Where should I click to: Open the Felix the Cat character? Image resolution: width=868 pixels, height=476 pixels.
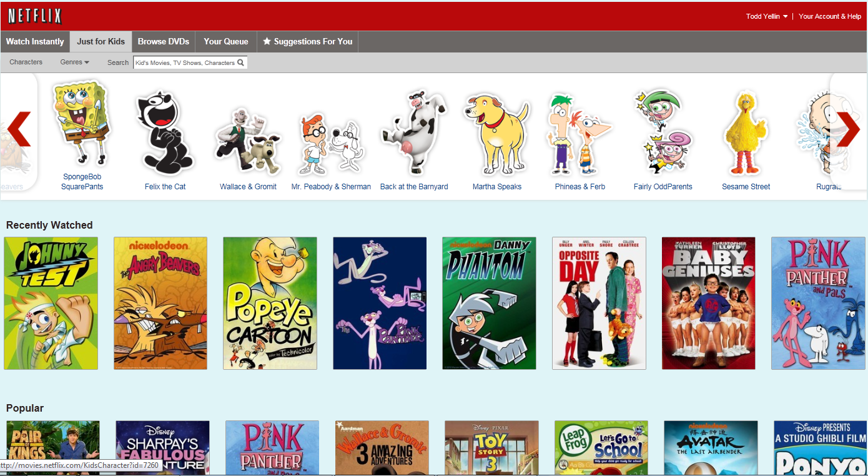point(164,131)
